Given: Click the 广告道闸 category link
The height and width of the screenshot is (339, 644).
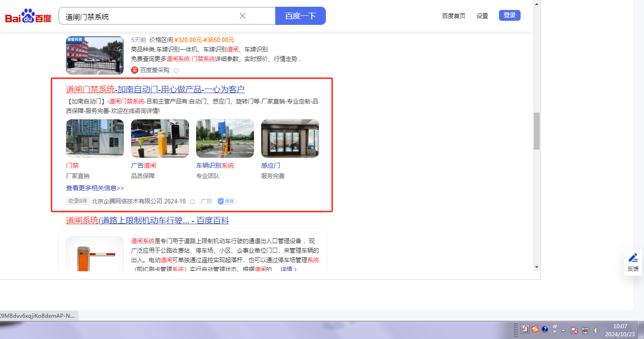Looking at the screenshot, I should click(144, 165).
